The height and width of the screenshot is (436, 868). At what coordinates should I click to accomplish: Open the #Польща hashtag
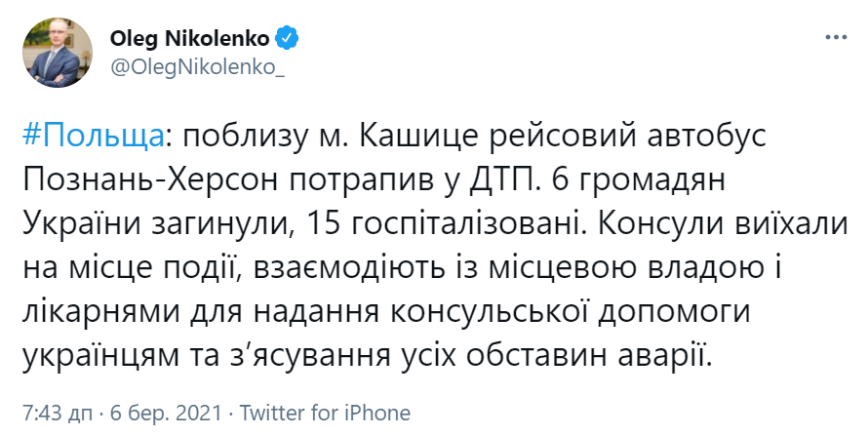91,136
